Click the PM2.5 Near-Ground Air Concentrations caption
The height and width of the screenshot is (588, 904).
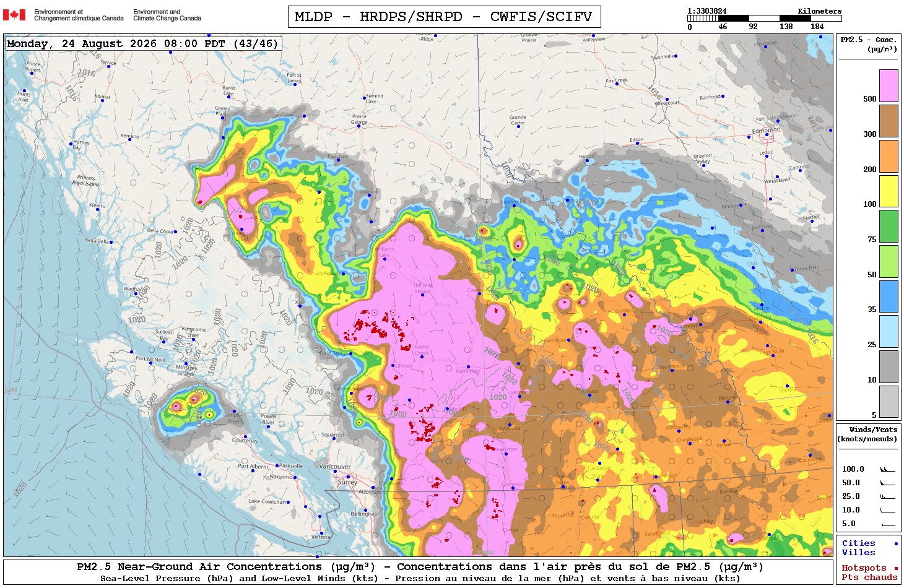(420, 566)
